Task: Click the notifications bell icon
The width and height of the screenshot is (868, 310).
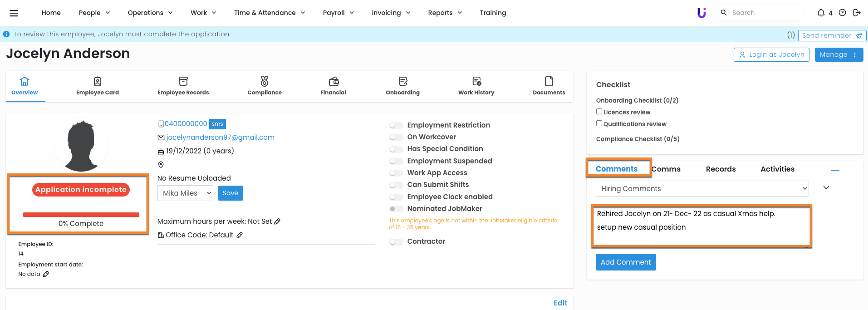Action: coord(821,13)
